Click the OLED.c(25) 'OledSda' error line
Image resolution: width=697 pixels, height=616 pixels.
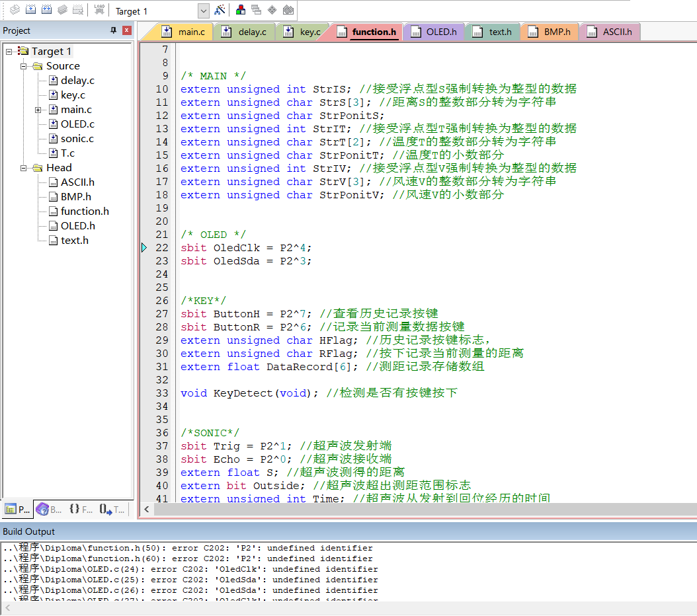pos(190,580)
